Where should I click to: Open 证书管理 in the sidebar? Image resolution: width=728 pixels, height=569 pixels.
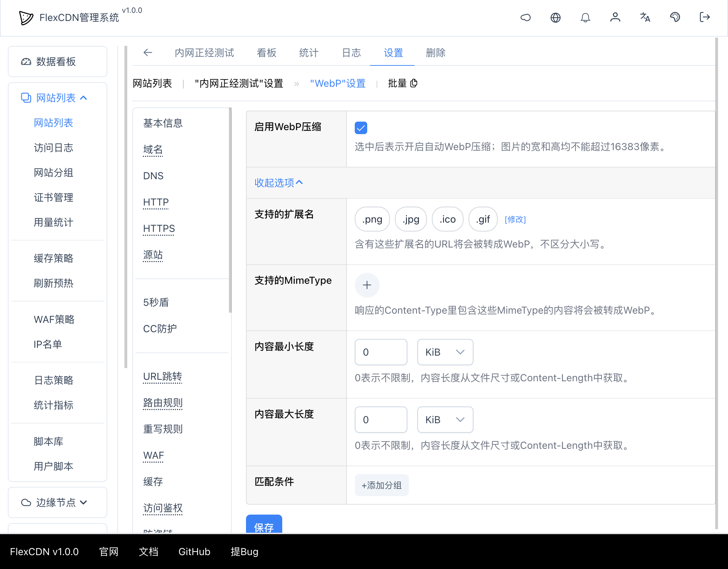[x=53, y=197]
